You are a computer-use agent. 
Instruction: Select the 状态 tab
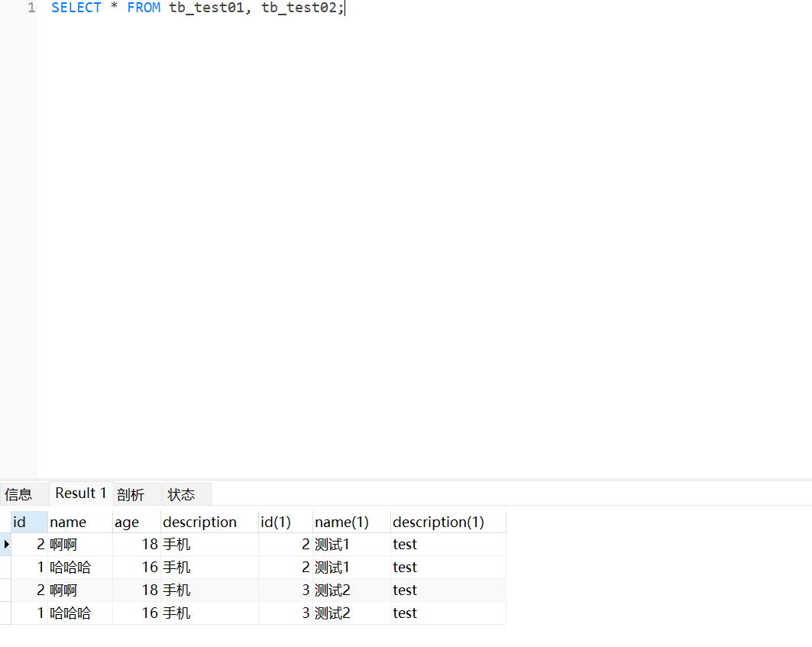point(181,494)
